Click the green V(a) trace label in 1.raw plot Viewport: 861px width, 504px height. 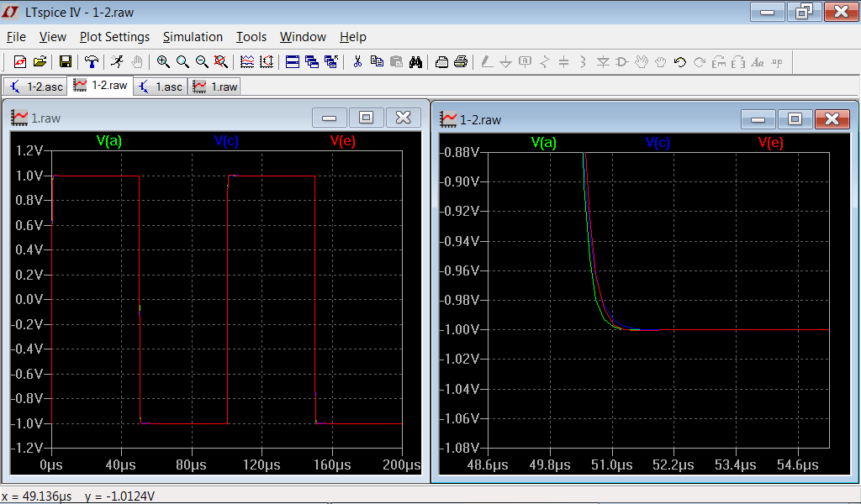tap(109, 141)
